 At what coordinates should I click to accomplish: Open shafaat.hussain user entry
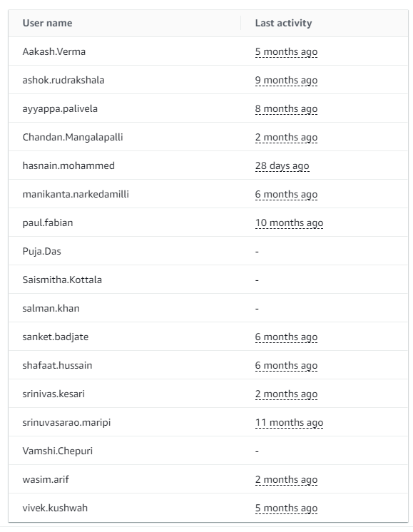point(57,365)
